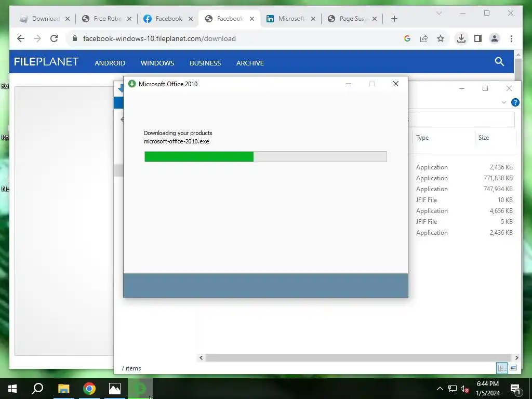The width and height of the screenshot is (532, 399).
Task: Minimize the Microsoft Office 2010 window
Action: pos(349,84)
